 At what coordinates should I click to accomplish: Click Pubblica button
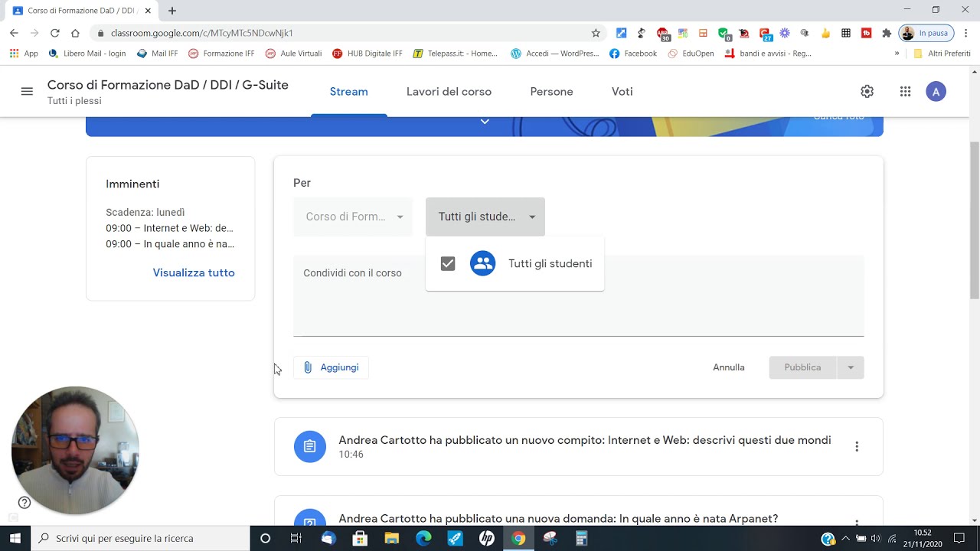802,367
